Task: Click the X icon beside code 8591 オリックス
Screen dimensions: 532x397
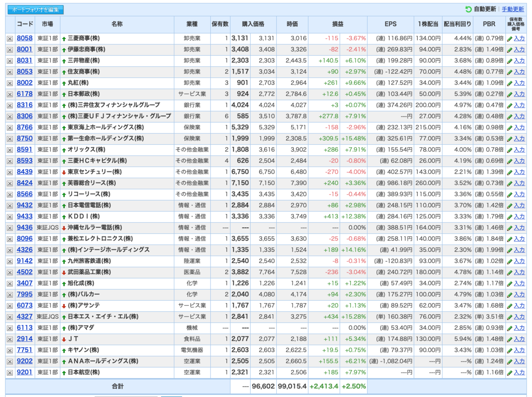Action: pyautogui.click(x=10, y=150)
